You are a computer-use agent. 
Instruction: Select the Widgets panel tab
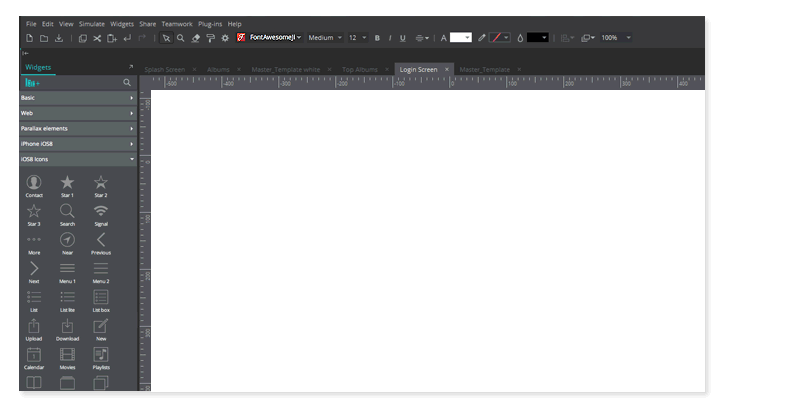pos(38,67)
